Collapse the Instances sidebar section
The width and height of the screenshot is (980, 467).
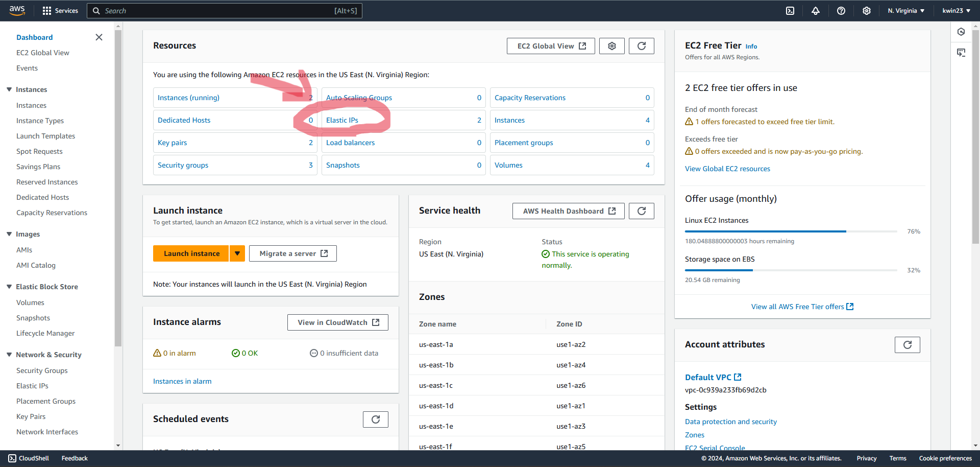[x=9, y=89]
